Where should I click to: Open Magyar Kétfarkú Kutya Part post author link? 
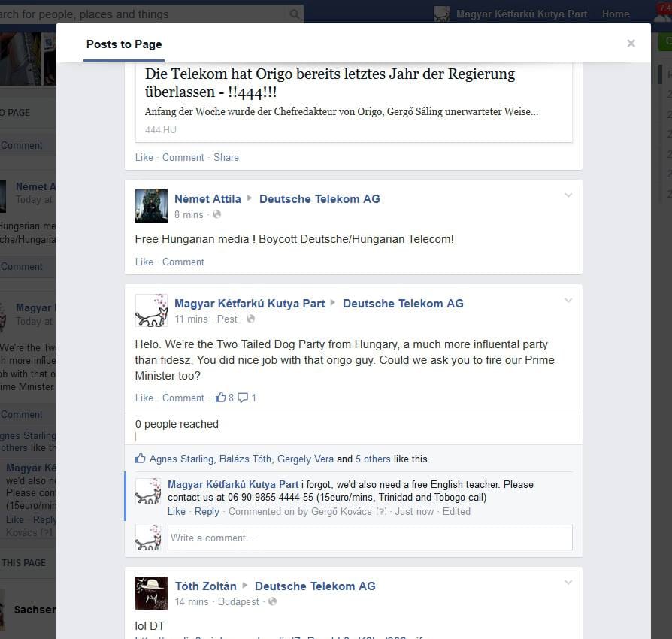coord(250,304)
